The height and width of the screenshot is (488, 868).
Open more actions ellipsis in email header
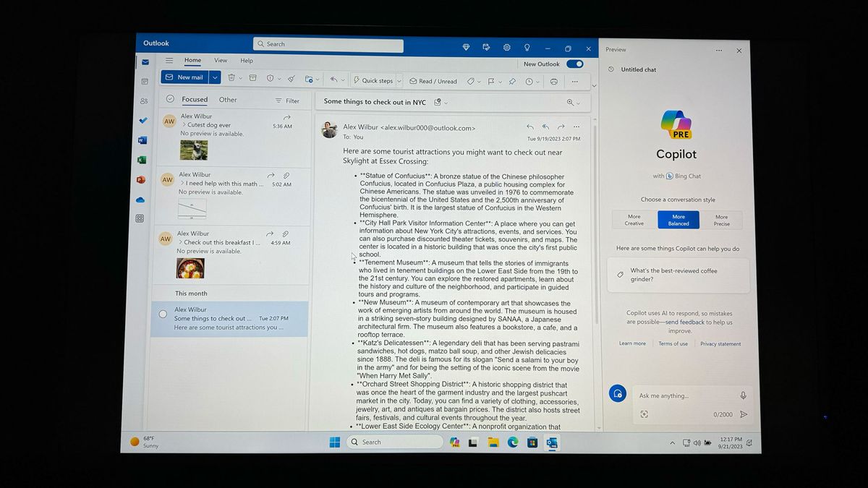pyautogui.click(x=576, y=127)
